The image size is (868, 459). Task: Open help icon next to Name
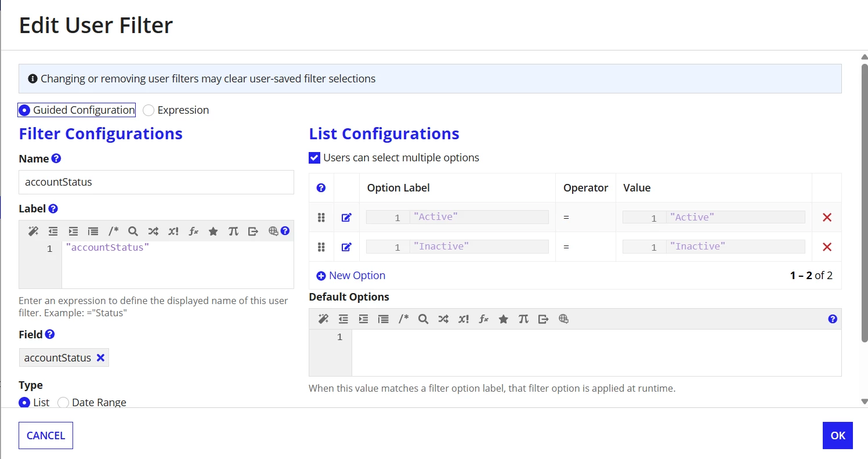(56, 158)
